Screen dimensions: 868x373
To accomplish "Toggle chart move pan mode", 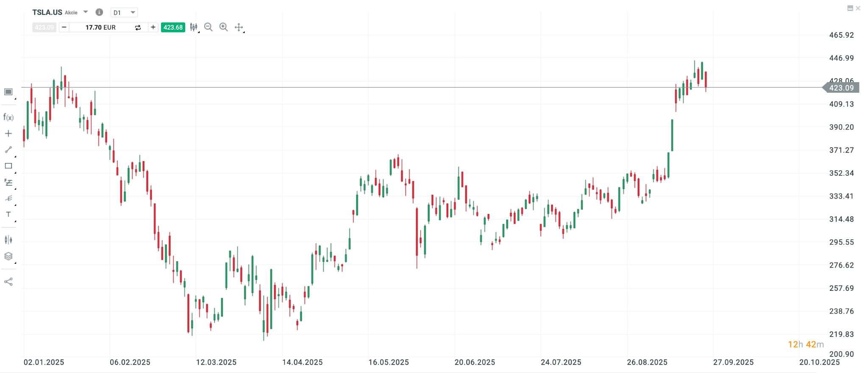I will click(x=239, y=28).
